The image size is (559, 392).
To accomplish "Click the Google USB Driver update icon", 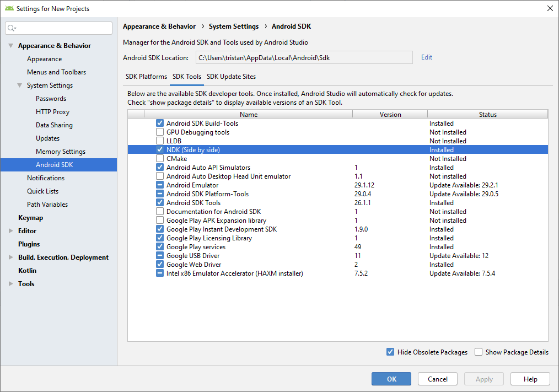I will [x=160, y=256].
